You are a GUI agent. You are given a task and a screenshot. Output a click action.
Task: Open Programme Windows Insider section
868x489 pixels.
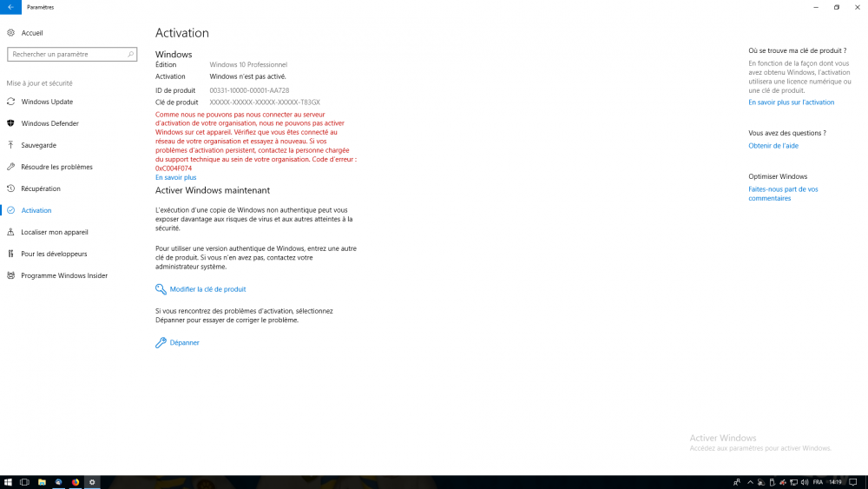(x=64, y=276)
